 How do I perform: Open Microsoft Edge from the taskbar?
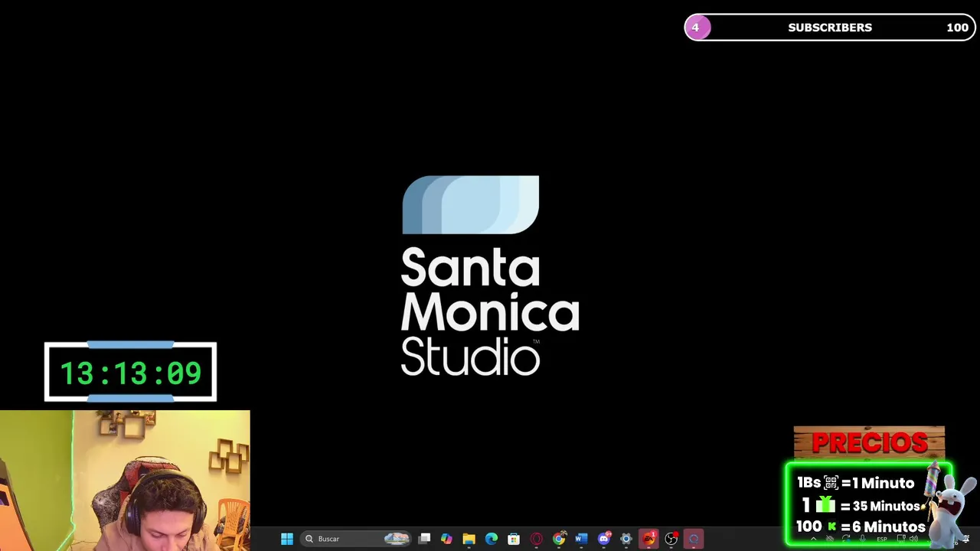tap(492, 539)
